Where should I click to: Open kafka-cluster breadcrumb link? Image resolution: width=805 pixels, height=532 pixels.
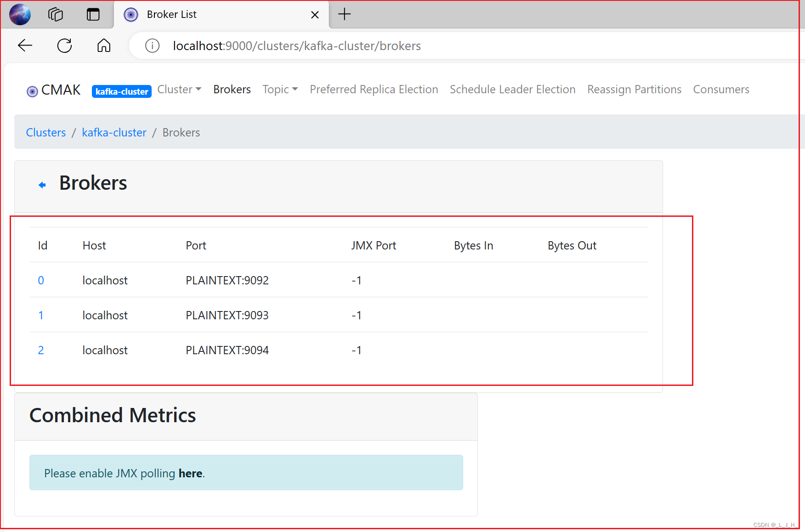click(x=114, y=132)
